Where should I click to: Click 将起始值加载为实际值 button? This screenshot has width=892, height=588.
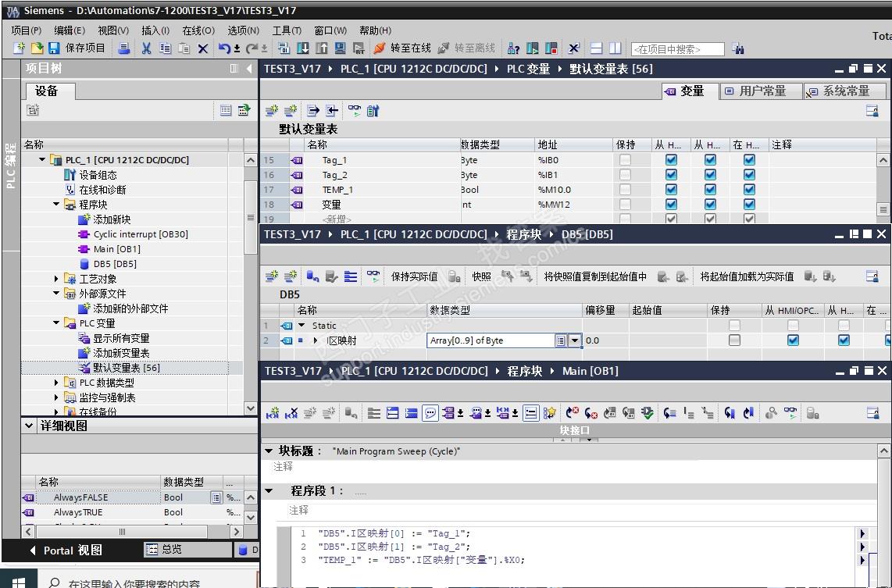pyautogui.click(x=747, y=276)
